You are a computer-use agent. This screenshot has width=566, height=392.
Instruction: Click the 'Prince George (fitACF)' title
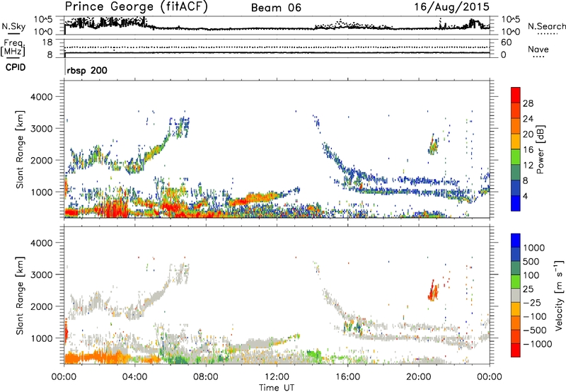tap(136, 6)
